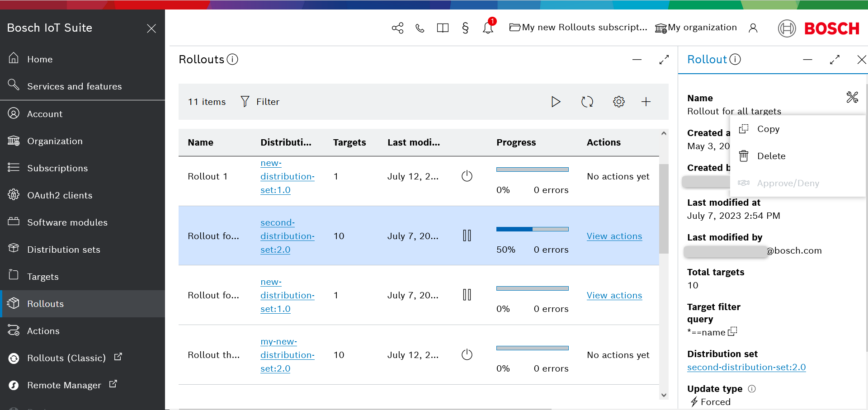Click the notification bell icon
Screen dimensions: 868x410
pos(488,28)
